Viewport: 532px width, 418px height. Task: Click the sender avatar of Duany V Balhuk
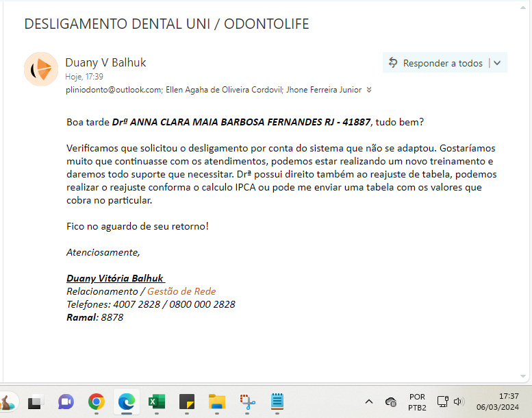click(x=40, y=69)
